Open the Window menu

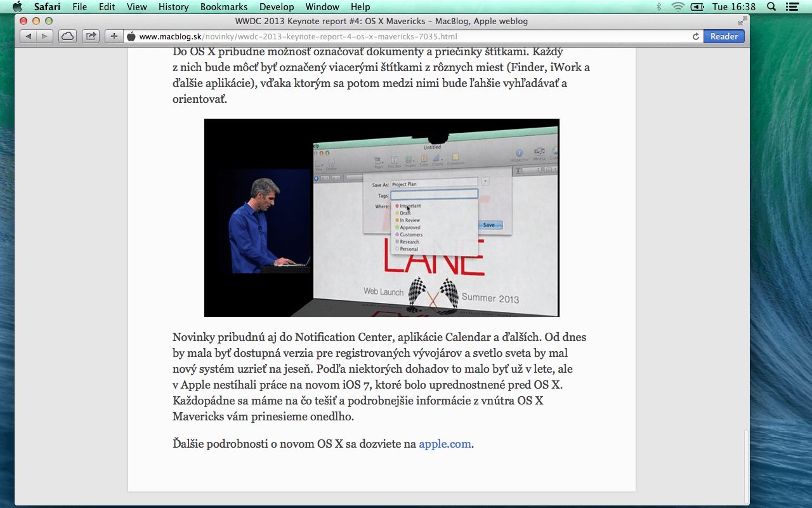point(322,7)
